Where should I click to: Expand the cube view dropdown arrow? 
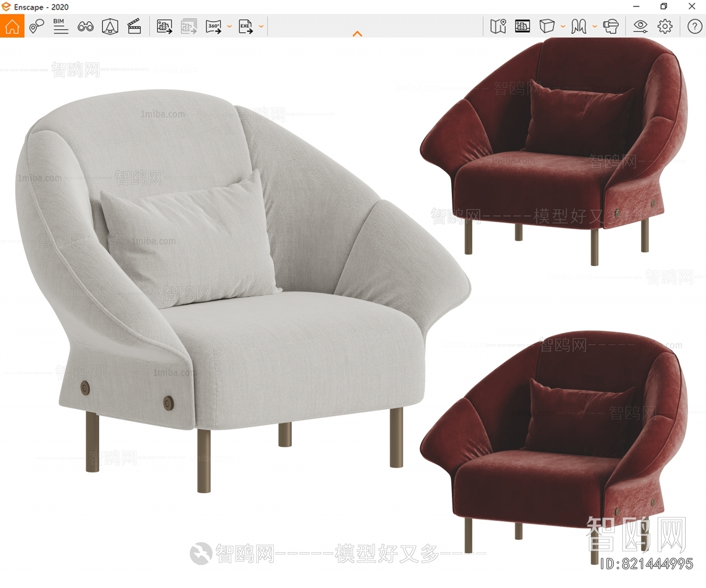(x=563, y=26)
